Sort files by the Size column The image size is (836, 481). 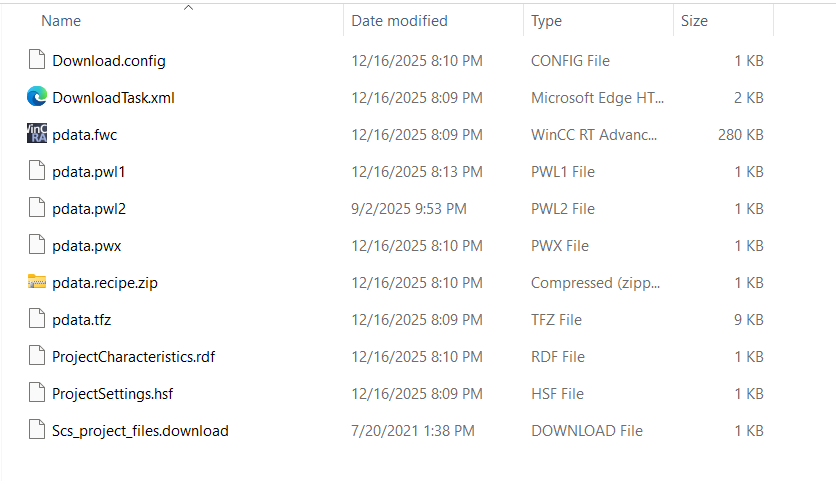click(694, 21)
